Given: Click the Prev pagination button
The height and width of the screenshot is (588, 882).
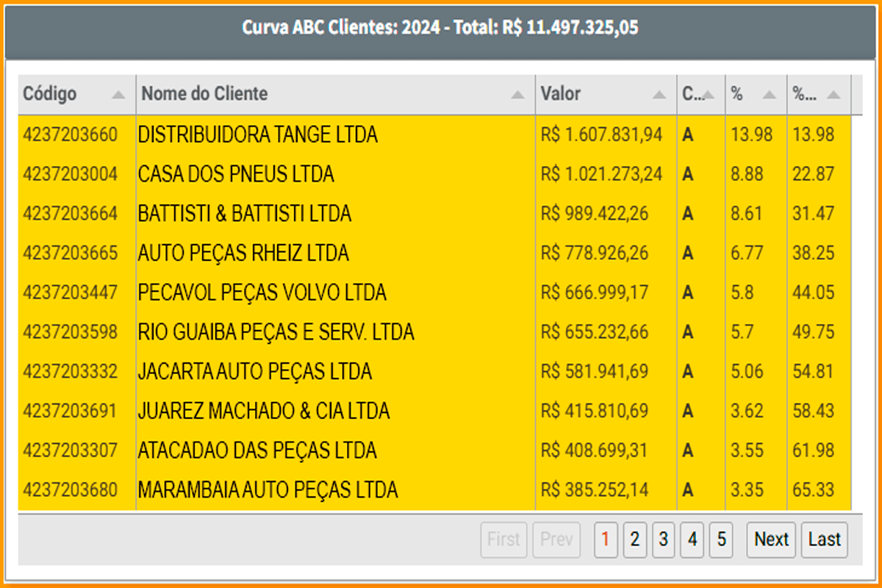Looking at the screenshot, I should point(556,539).
